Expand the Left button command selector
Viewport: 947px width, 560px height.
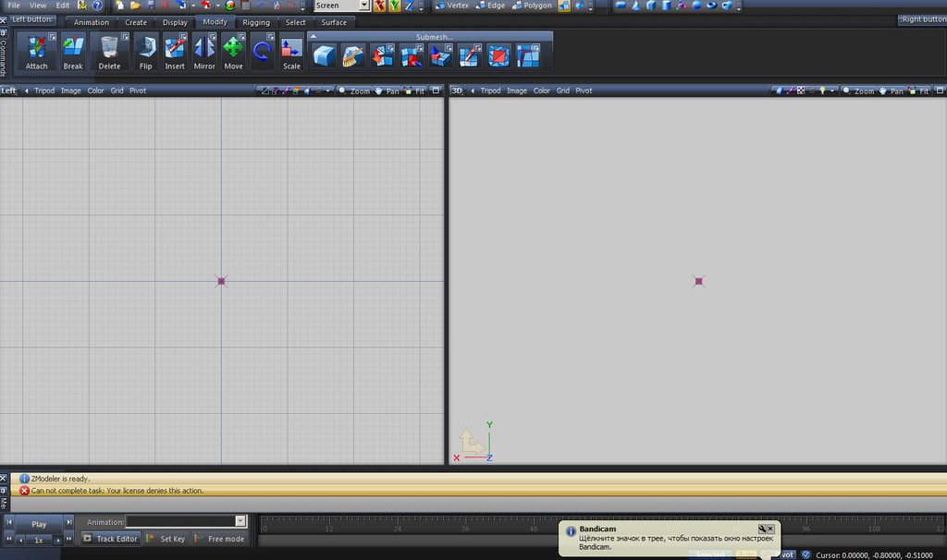32,18
